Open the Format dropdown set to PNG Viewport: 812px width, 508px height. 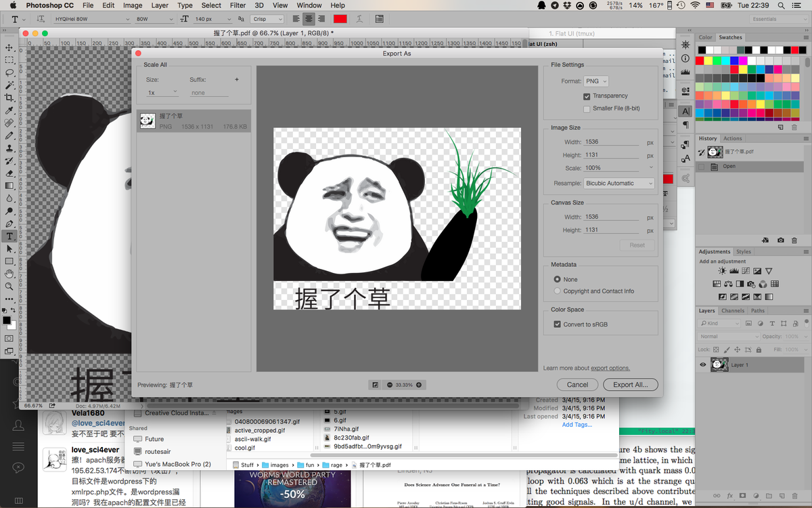tap(595, 81)
